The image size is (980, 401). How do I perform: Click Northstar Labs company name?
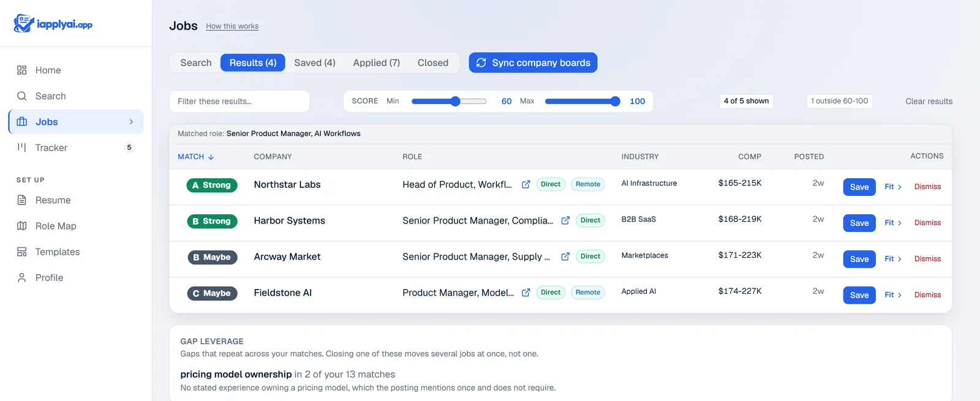pyautogui.click(x=287, y=184)
